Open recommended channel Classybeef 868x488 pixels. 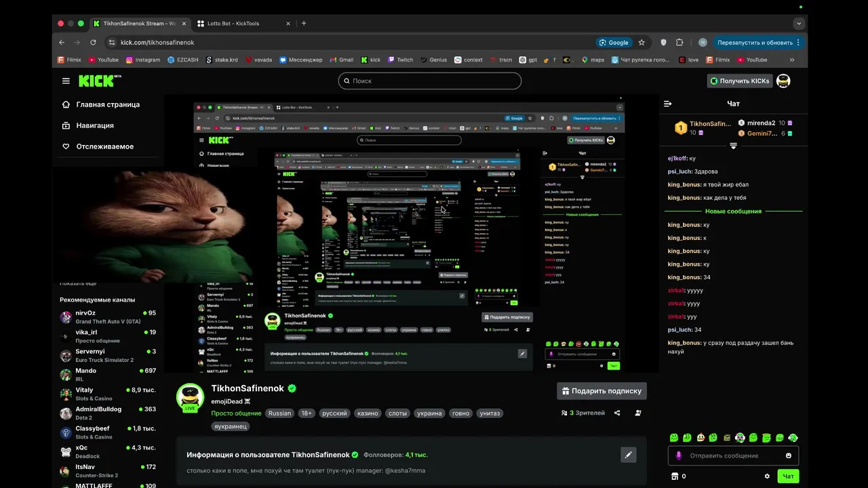(108, 432)
